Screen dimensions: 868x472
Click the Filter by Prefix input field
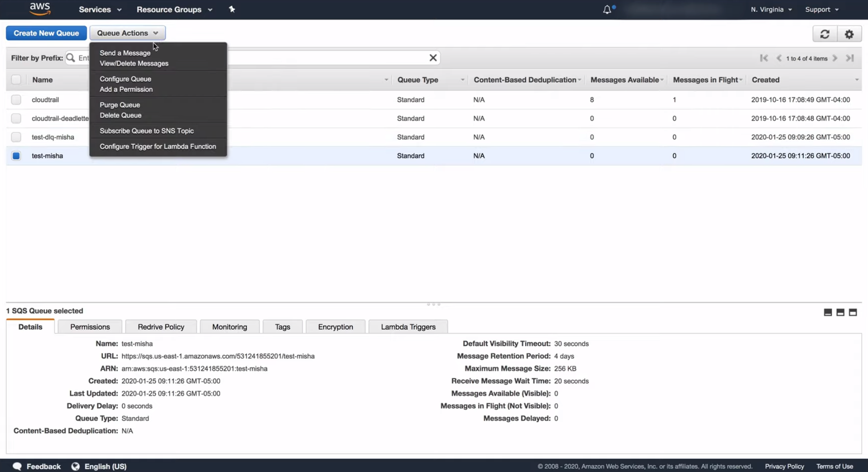click(253, 58)
